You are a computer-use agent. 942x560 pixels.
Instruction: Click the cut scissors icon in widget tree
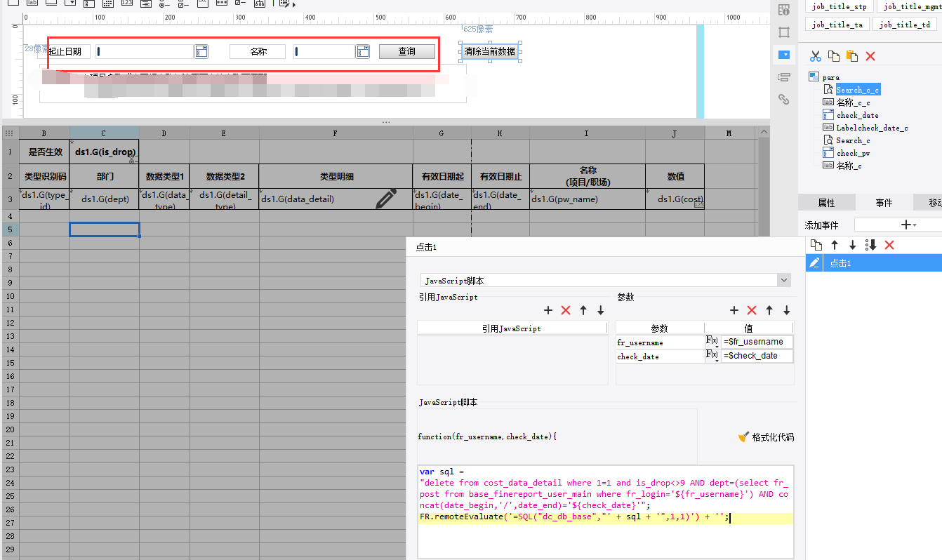click(x=815, y=56)
